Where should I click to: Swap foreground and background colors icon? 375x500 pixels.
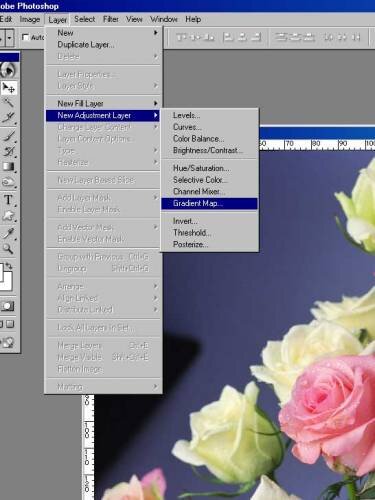[x=9, y=266]
